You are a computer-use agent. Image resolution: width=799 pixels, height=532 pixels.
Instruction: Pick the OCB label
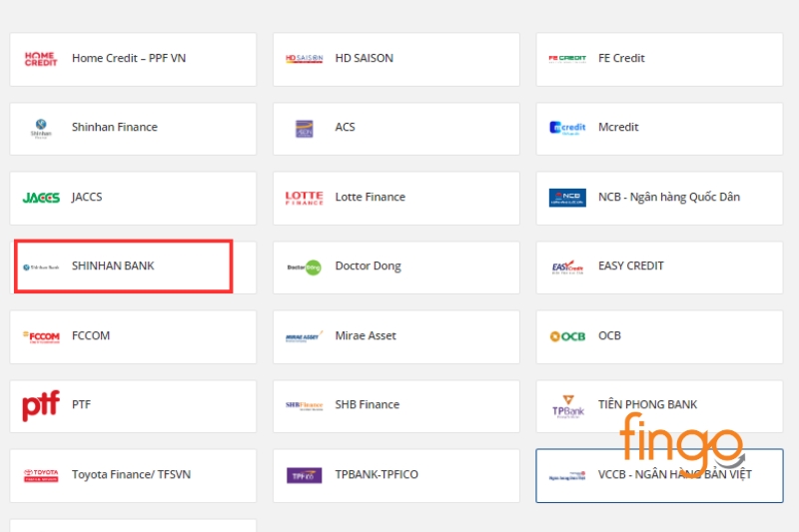click(609, 336)
